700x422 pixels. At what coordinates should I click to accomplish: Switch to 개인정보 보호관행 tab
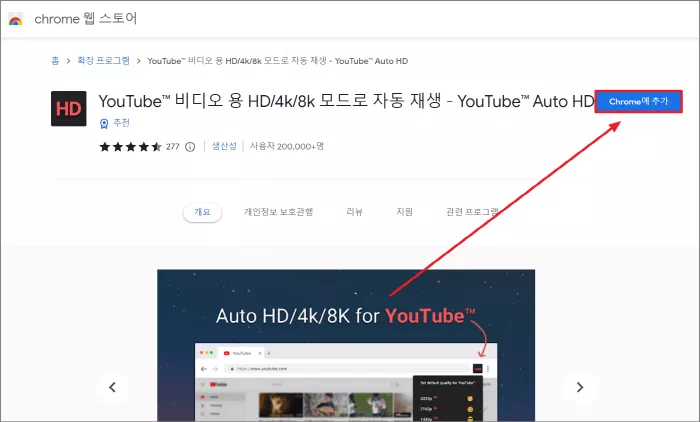pos(279,212)
